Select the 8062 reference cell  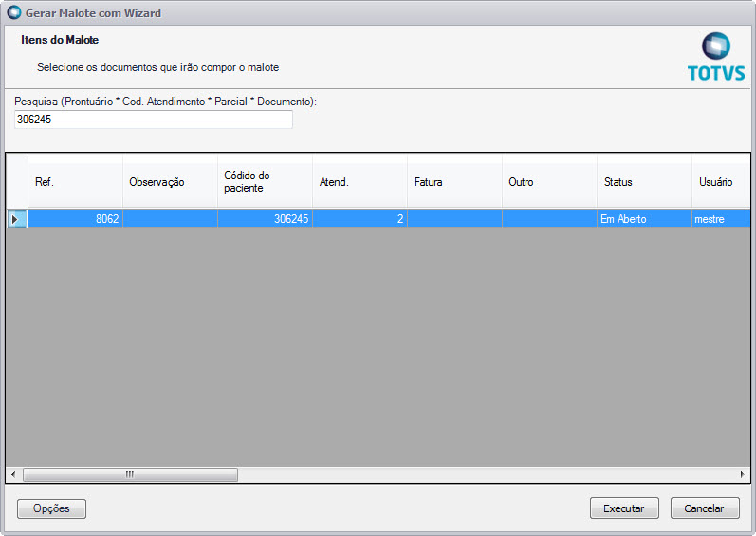point(75,219)
